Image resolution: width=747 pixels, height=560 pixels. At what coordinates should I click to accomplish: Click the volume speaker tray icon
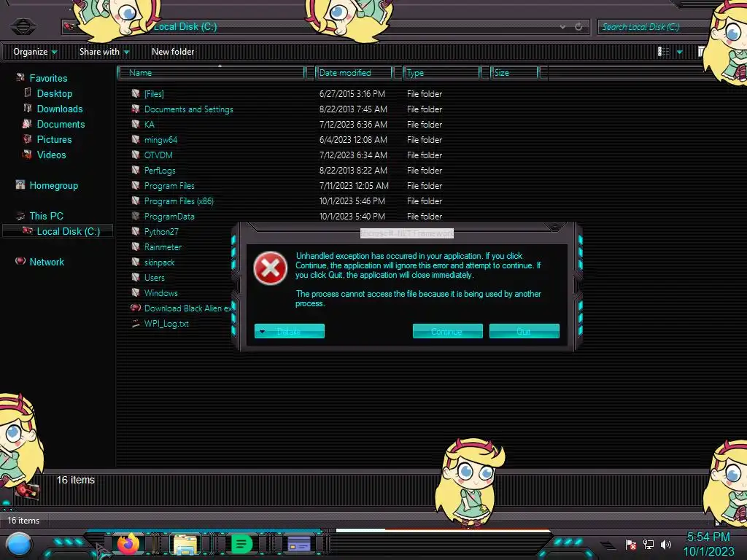point(665,544)
